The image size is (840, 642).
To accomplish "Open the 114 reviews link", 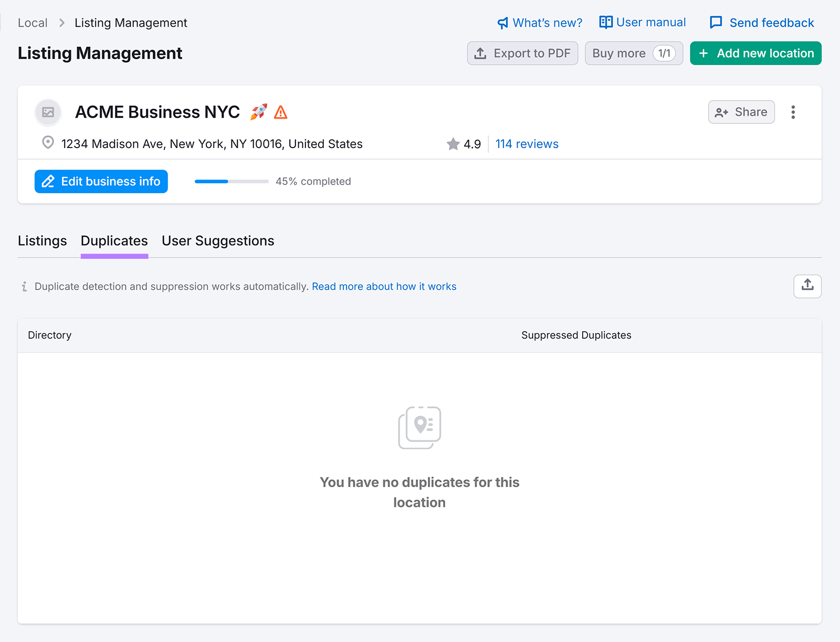I will (527, 144).
